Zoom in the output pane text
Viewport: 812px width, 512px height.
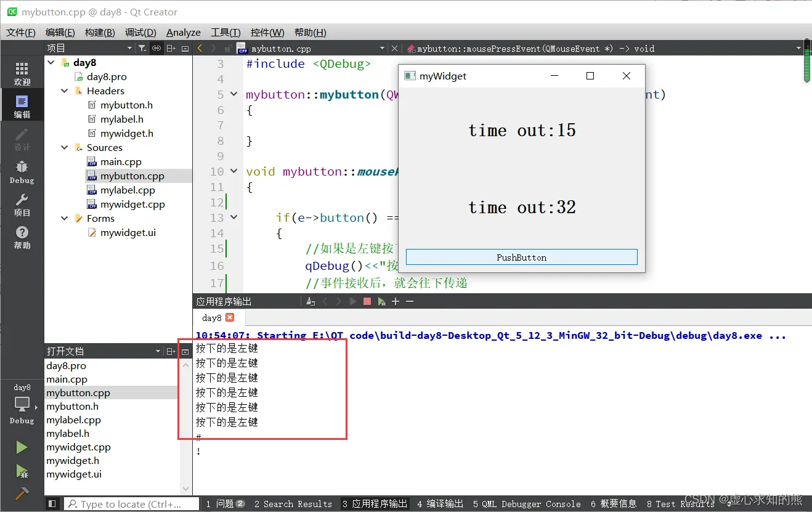click(x=396, y=301)
